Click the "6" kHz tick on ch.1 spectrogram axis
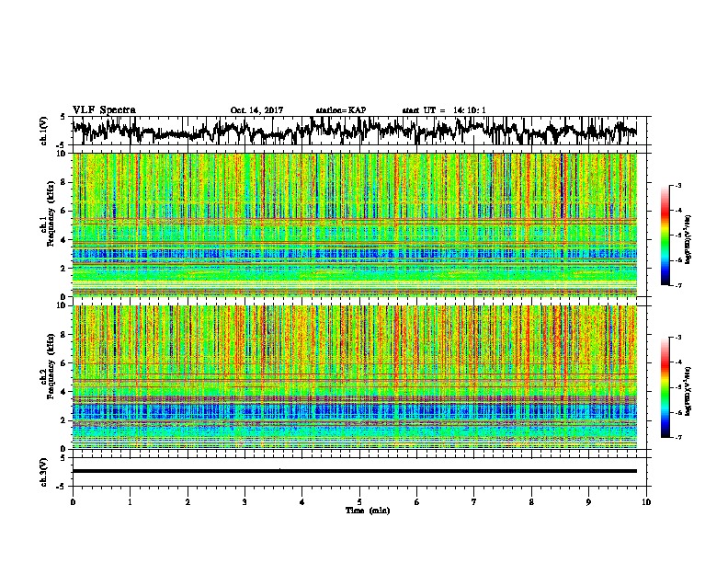 tap(64, 211)
